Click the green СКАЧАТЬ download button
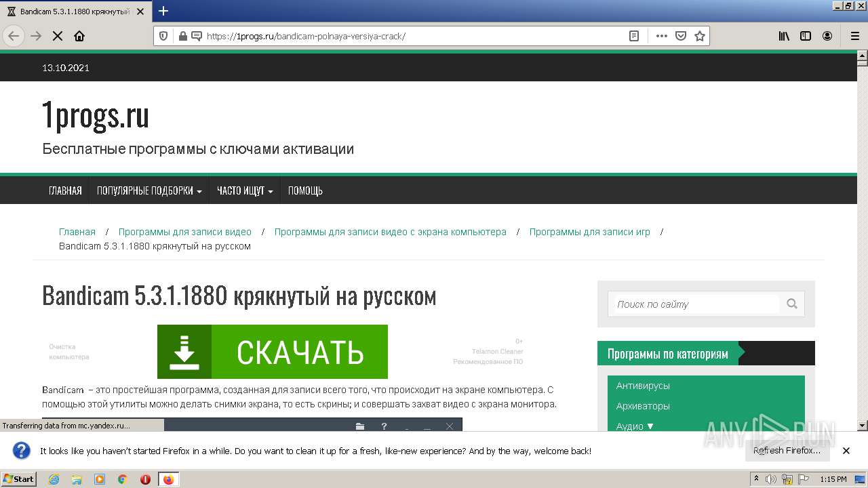Viewport: 868px width, 488px height. (x=273, y=352)
